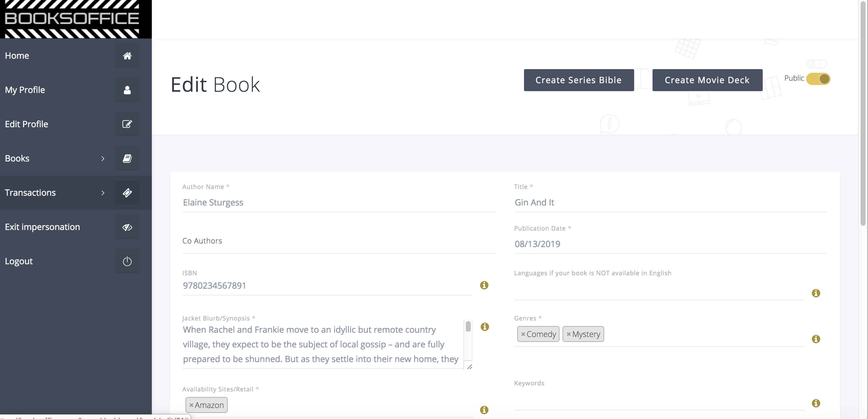Click the Publication Date field
The width and height of the screenshot is (868, 419).
click(x=670, y=244)
